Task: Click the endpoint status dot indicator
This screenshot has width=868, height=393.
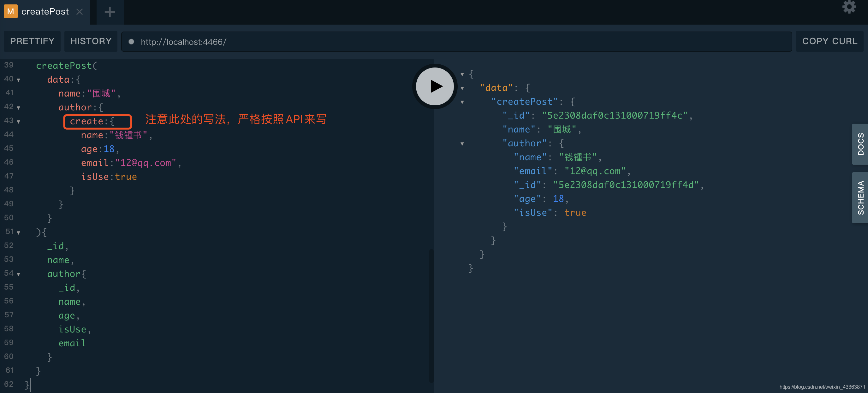Action: [131, 42]
